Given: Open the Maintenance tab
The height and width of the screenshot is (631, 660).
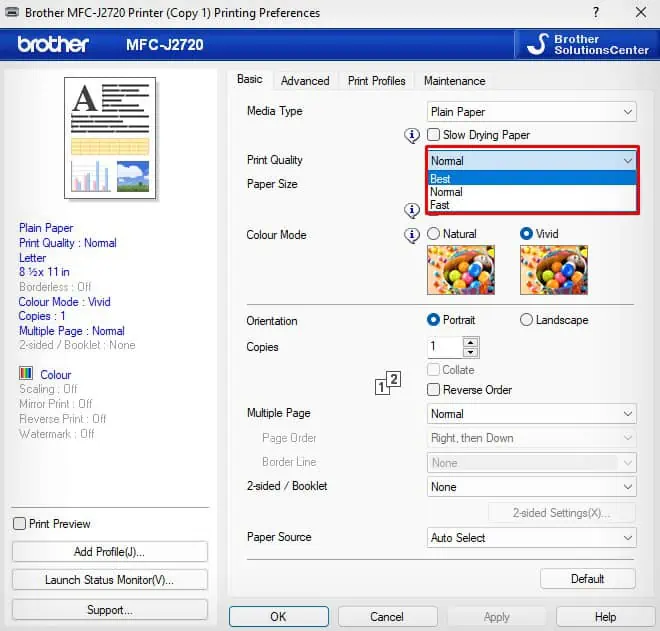Looking at the screenshot, I should 455,81.
